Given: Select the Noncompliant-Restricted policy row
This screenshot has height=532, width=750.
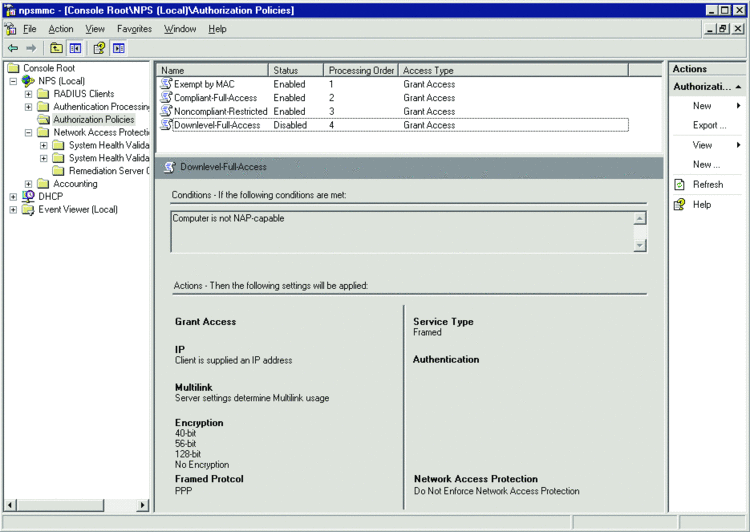Looking at the screenshot, I should [220, 111].
